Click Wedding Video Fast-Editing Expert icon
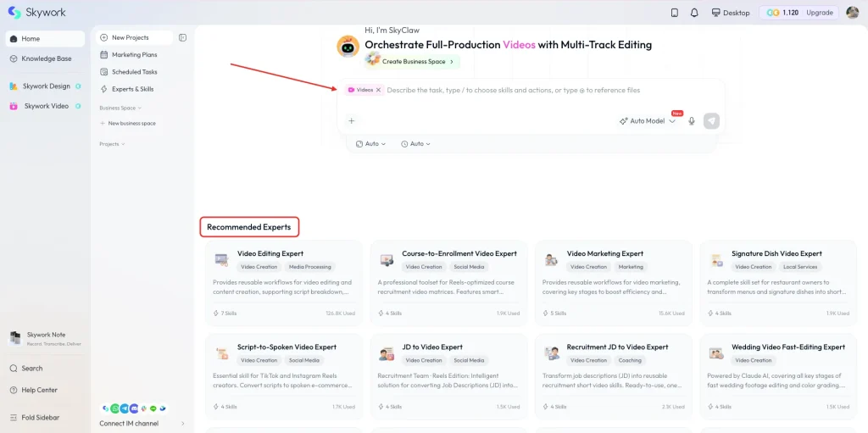868x433 pixels. [716, 353]
